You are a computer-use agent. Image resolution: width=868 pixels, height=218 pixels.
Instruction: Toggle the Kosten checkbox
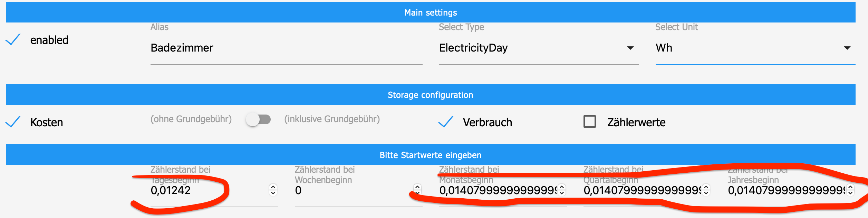(13, 122)
